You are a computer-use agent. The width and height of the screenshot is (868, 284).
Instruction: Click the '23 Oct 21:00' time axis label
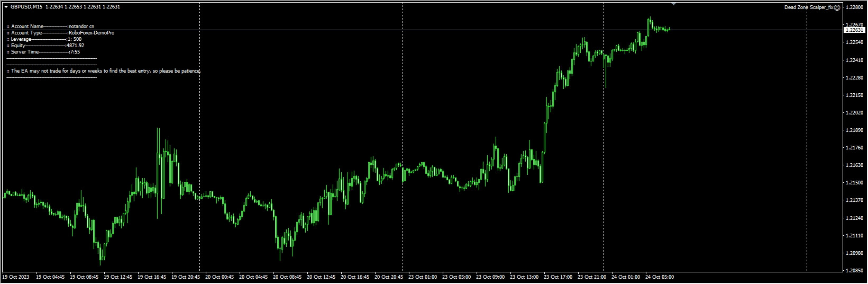[x=592, y=277]
